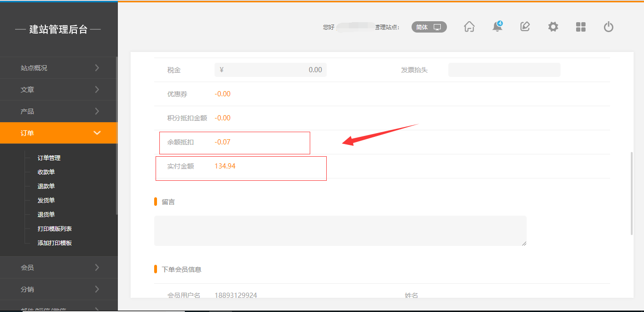Open 收款单 submenu item
The width and height of the screenshot is (644, 312).
46,172
